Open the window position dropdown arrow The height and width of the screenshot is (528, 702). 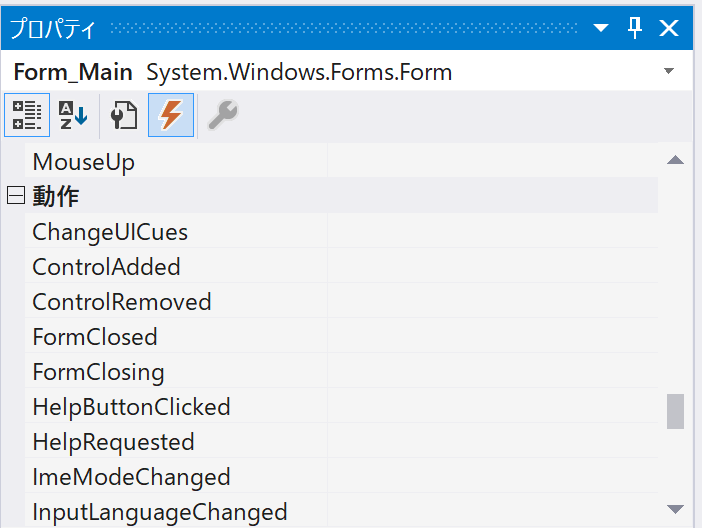tap(601, 28)
